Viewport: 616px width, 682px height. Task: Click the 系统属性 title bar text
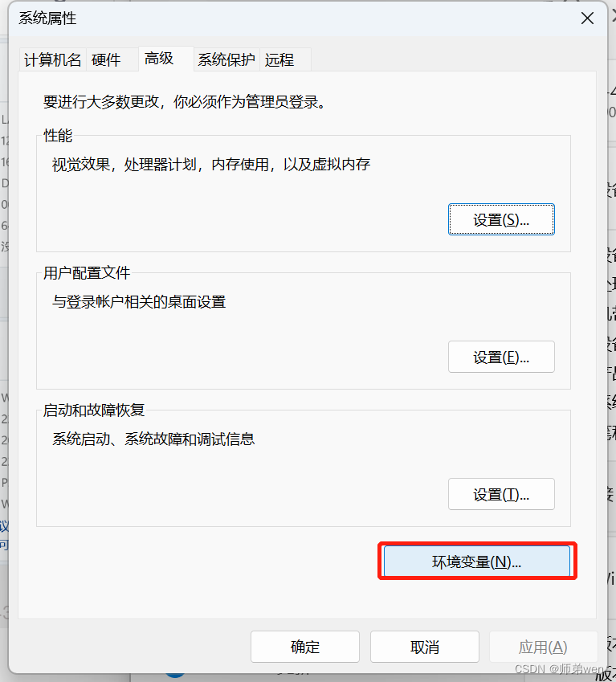(47, 18)
